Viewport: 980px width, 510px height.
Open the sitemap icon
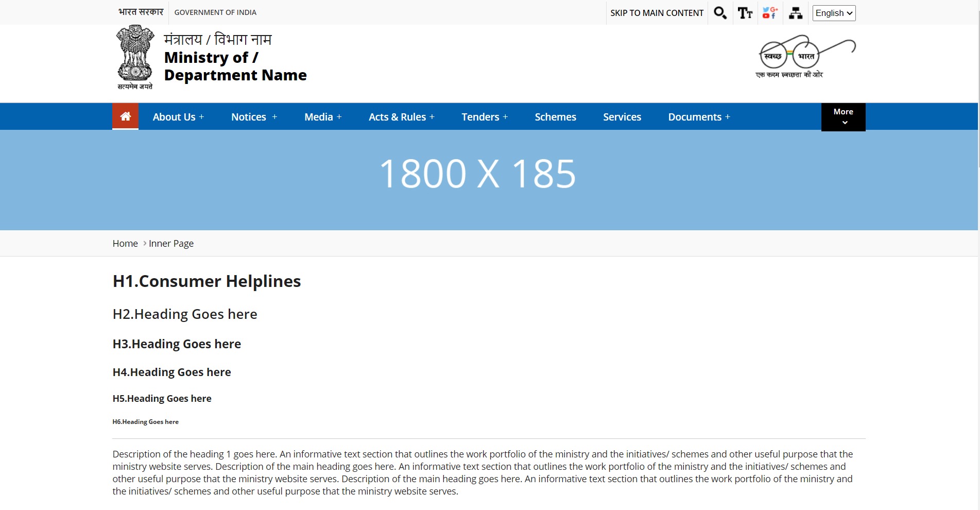795,13
